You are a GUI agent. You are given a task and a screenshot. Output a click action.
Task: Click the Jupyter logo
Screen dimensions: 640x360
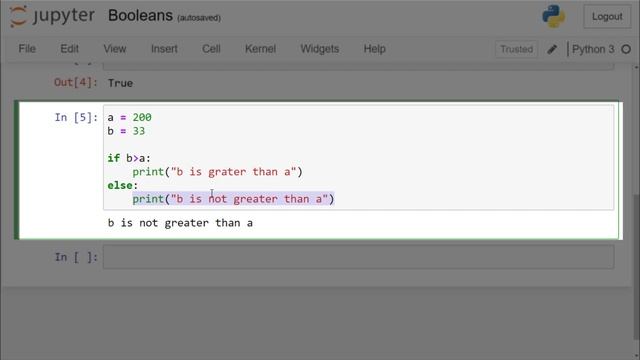tap(52, 16)
